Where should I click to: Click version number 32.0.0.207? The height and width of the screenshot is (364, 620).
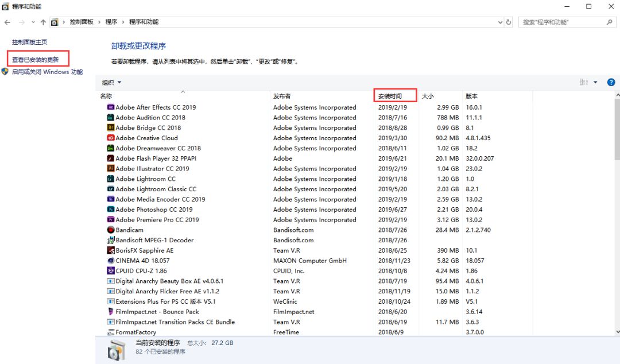pyautogui.click(x=479, y=158)
